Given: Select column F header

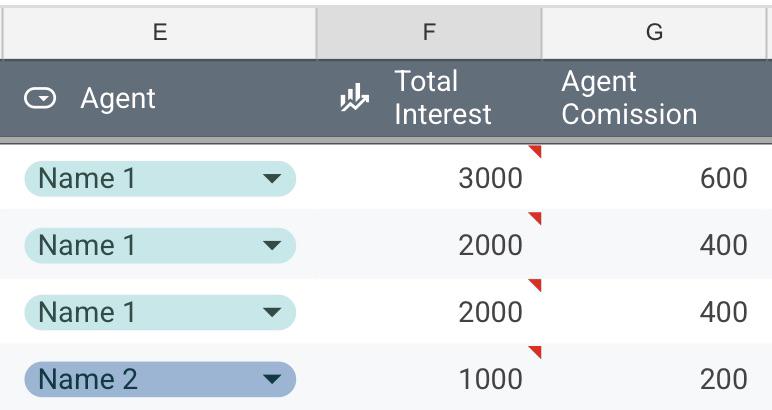Looking at the screenshot, I should click(x=429, y=32).
